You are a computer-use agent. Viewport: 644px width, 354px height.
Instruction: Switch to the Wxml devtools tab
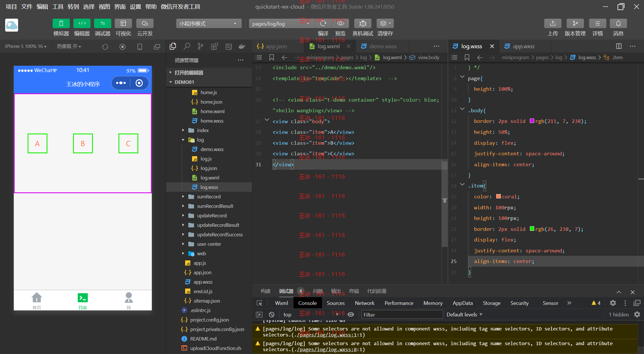point(281,303)
